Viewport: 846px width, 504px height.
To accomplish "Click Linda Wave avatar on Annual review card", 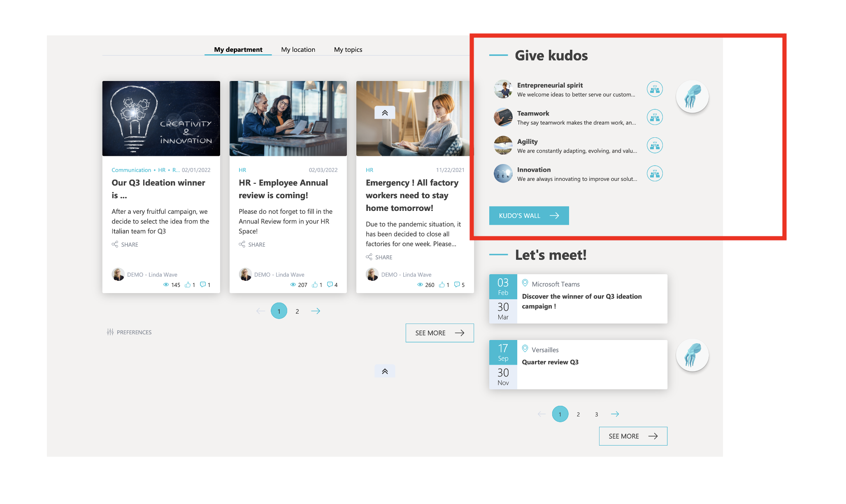I will [245, 274].
